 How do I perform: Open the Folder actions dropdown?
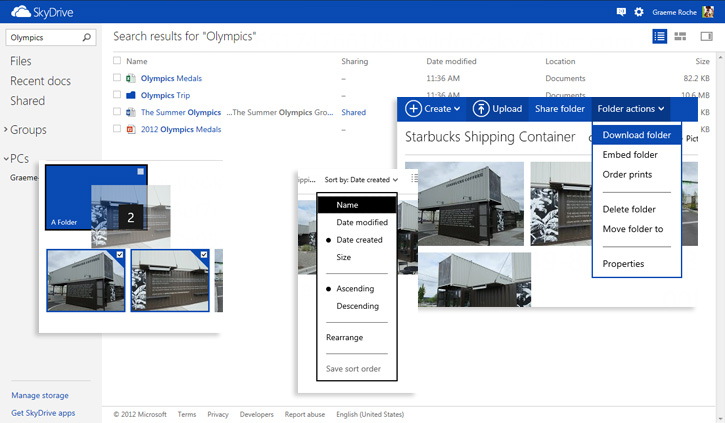(x=630, y=108)
